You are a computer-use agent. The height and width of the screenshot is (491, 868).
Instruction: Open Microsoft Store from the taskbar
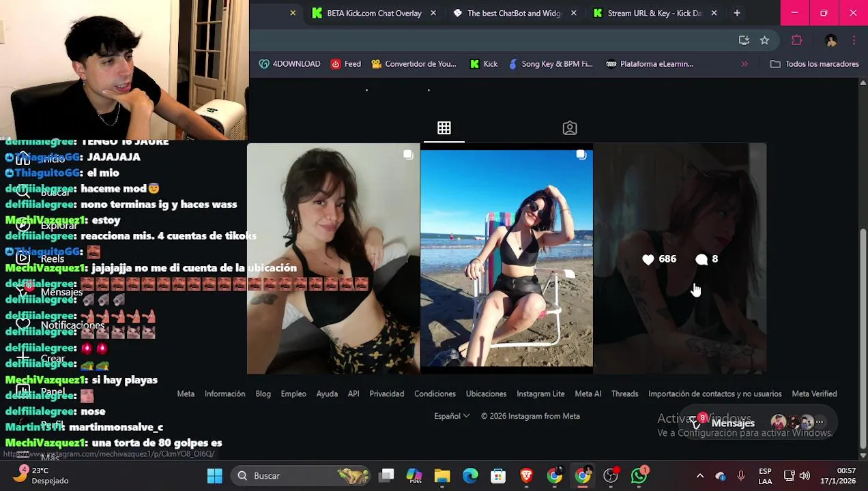pos(498,476)
